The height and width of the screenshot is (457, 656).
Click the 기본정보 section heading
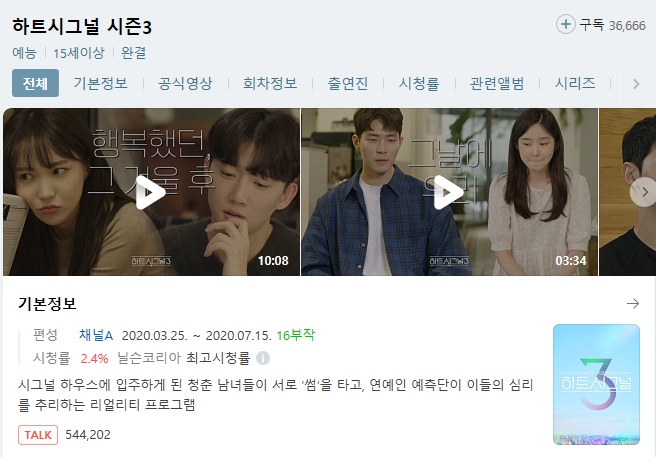tap(47, 303)
